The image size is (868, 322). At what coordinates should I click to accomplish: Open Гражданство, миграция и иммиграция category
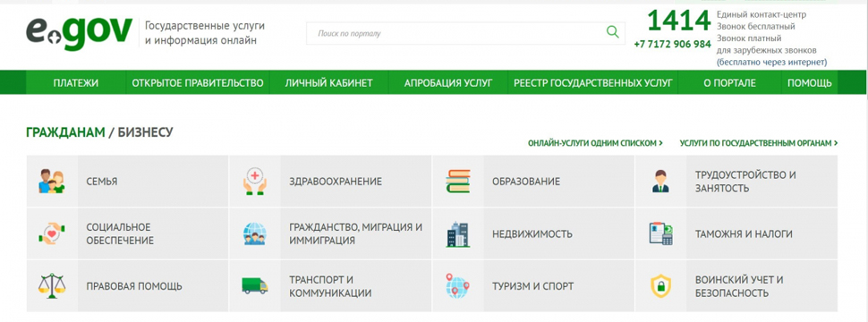[x=330, y=233]
